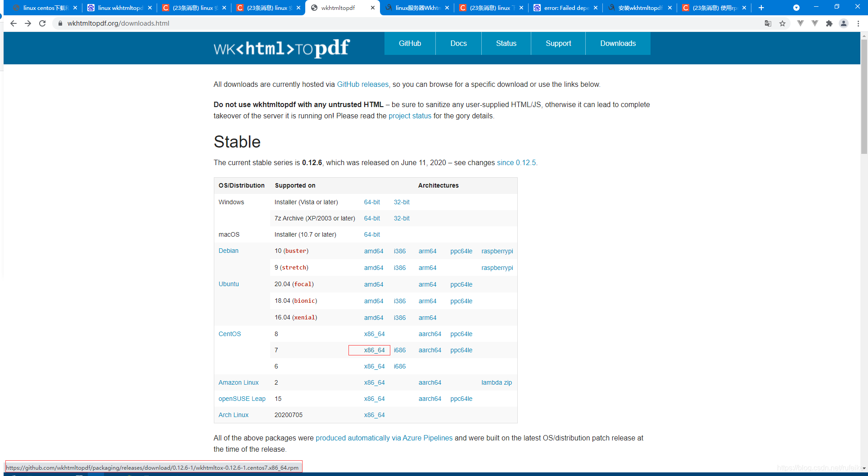Image resolution: width=868 pixels, height=476 pixels.
Task: Bookmark this page with the star icon
Action: (x=782, y=23)
